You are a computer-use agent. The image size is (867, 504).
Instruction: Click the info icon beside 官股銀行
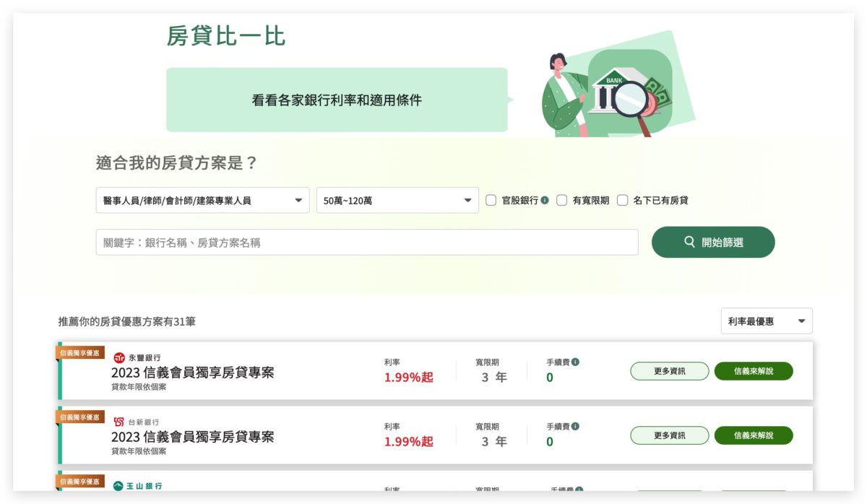coord(545,201)
